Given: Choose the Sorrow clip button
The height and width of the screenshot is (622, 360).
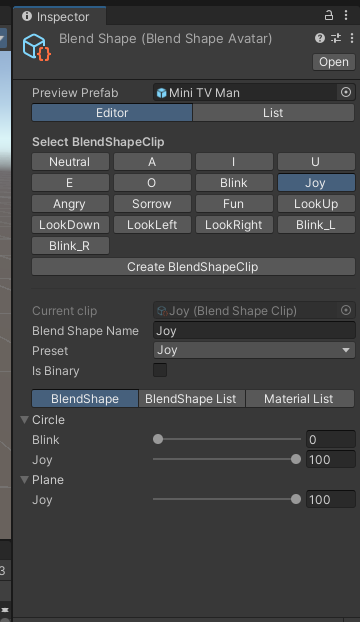Looking at the screenshot, I should pyautogui.click(x=152, y=204).
